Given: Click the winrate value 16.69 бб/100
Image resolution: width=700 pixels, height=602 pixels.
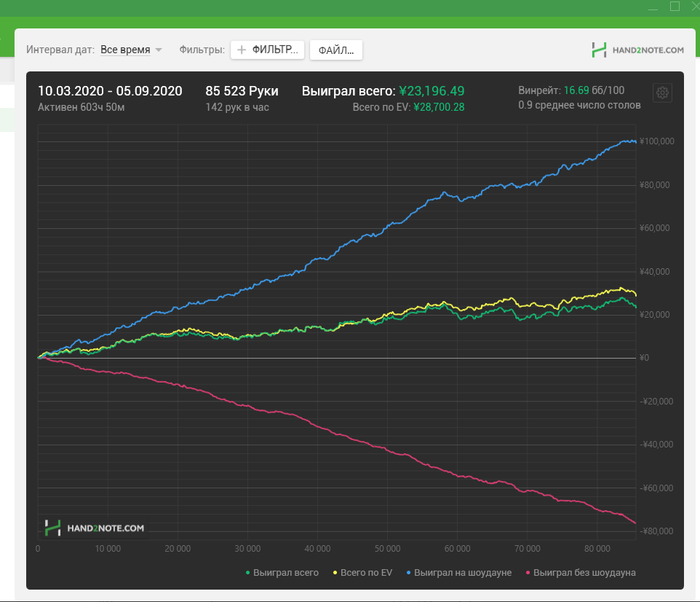Looking at the screenshot, I should [x=594, y=90].
